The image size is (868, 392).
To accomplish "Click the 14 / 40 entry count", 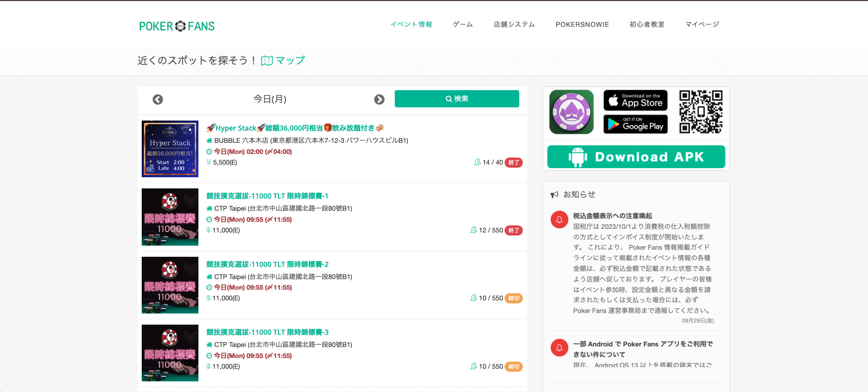I will tap(492, 163).
